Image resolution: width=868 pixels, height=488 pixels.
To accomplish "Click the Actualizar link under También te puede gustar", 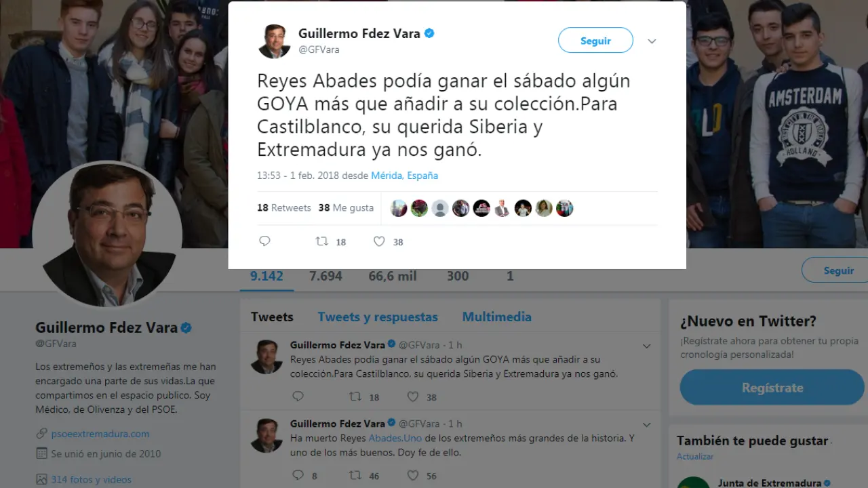I will (695, 457).
